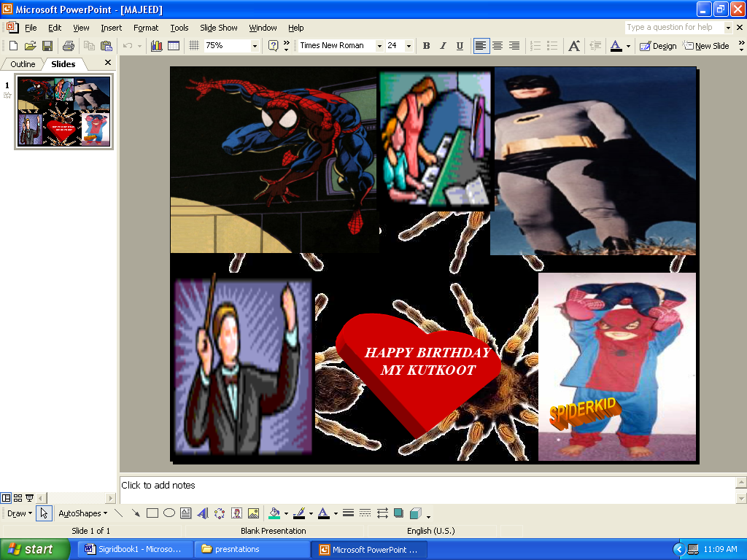Select the Oval drawing tool

tap(169, 513)
